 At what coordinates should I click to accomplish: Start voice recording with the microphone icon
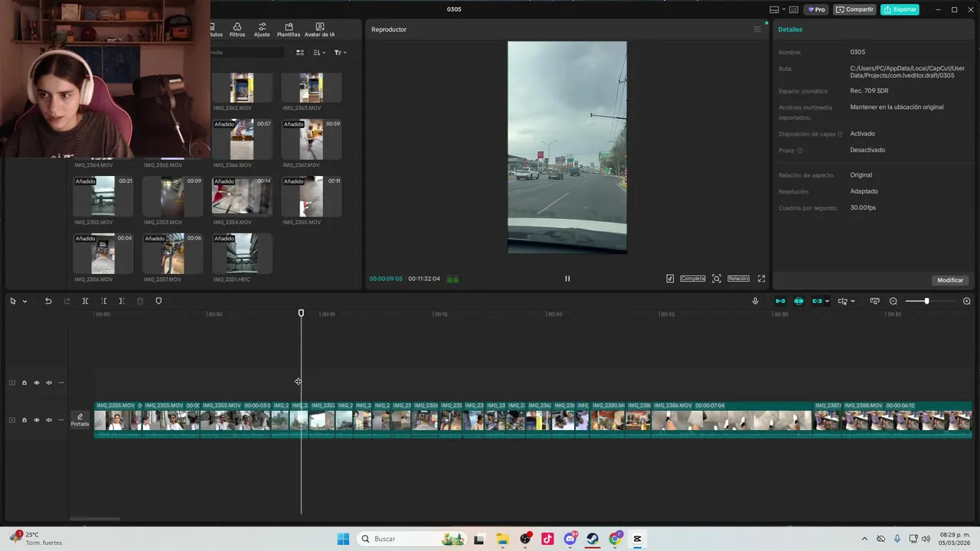755,302
